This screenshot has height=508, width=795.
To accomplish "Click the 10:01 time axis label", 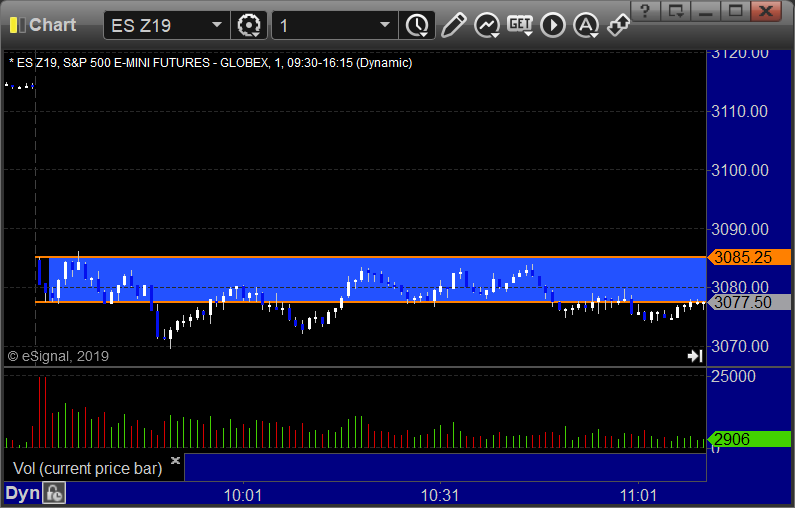I will point(243,495).
